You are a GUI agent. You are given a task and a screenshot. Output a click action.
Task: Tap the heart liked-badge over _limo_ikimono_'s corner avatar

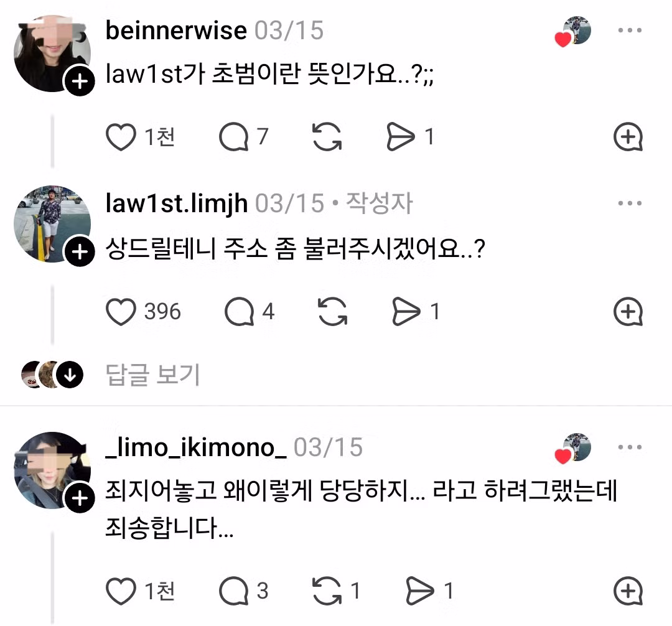click(562, 455)
